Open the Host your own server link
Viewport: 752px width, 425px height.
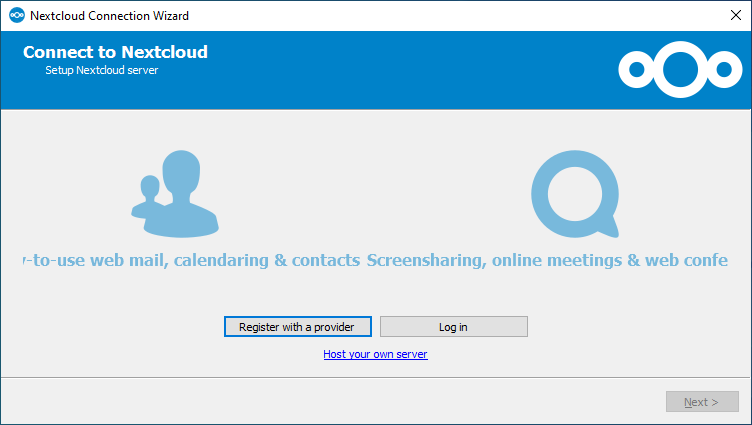375,354
